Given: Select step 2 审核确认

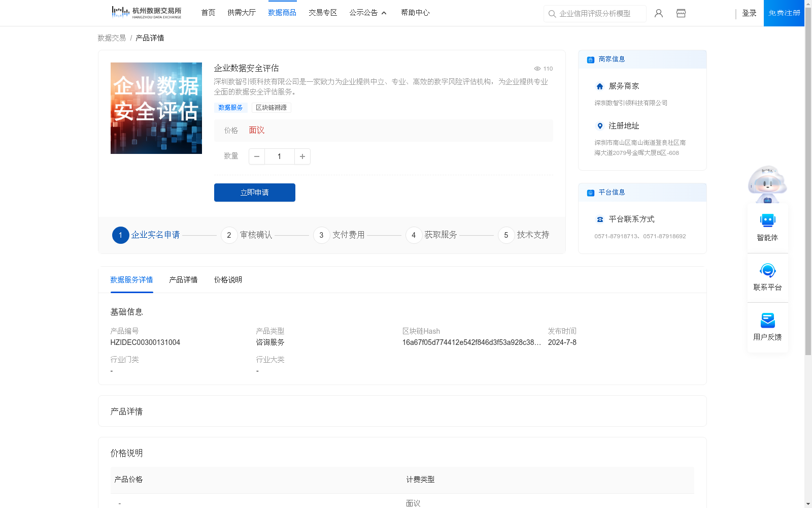Looking at the screenshot, I should point(247,235).
